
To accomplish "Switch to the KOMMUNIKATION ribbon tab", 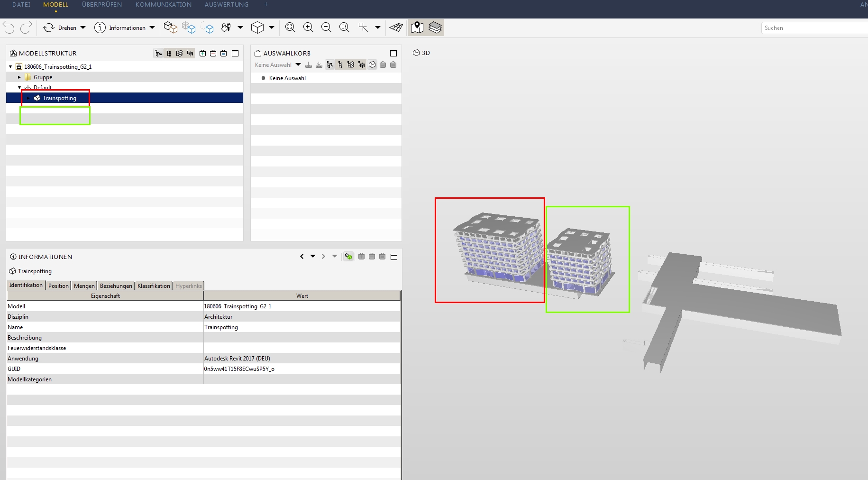I will 163,4.
